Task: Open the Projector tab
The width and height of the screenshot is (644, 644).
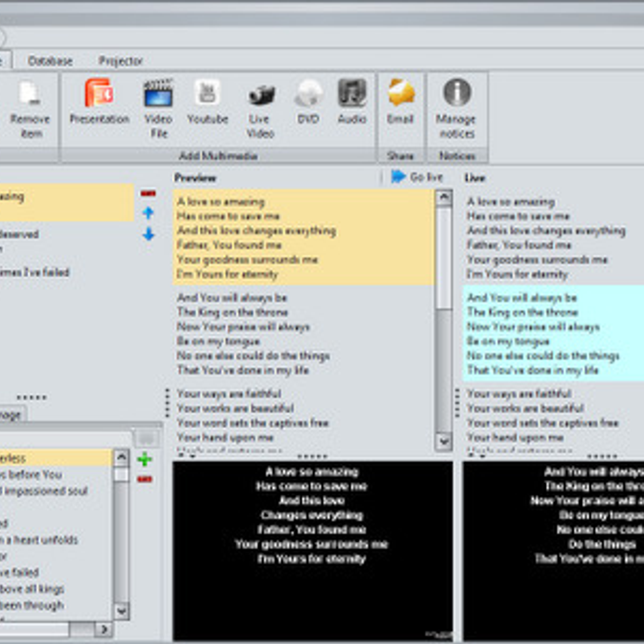Action: click(x=120, y=61)
